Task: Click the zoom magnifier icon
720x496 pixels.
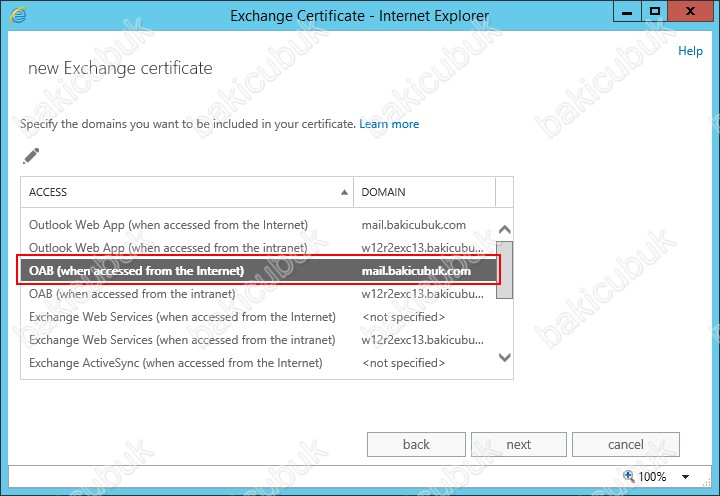Action: 628,476
